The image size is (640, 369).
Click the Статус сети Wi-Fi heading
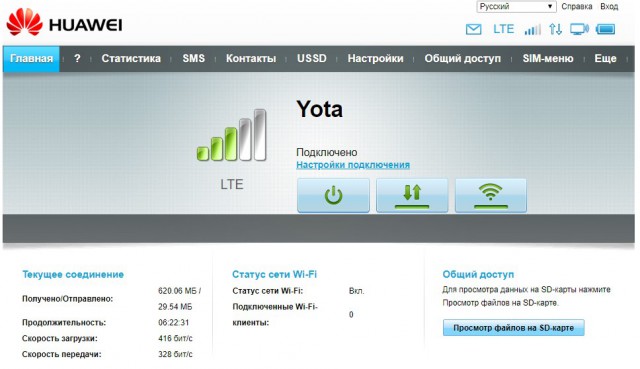(x=274, y=274)
